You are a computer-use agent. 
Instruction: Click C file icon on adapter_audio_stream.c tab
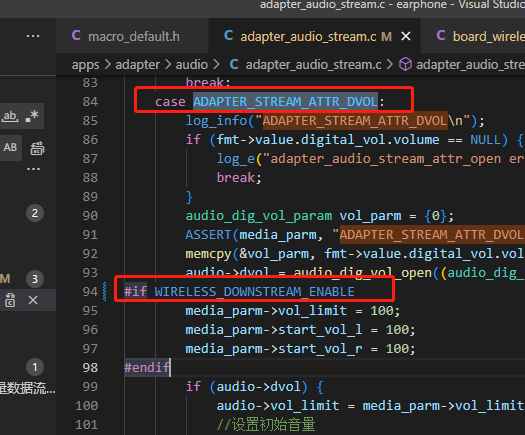click(x=228, y=35)
